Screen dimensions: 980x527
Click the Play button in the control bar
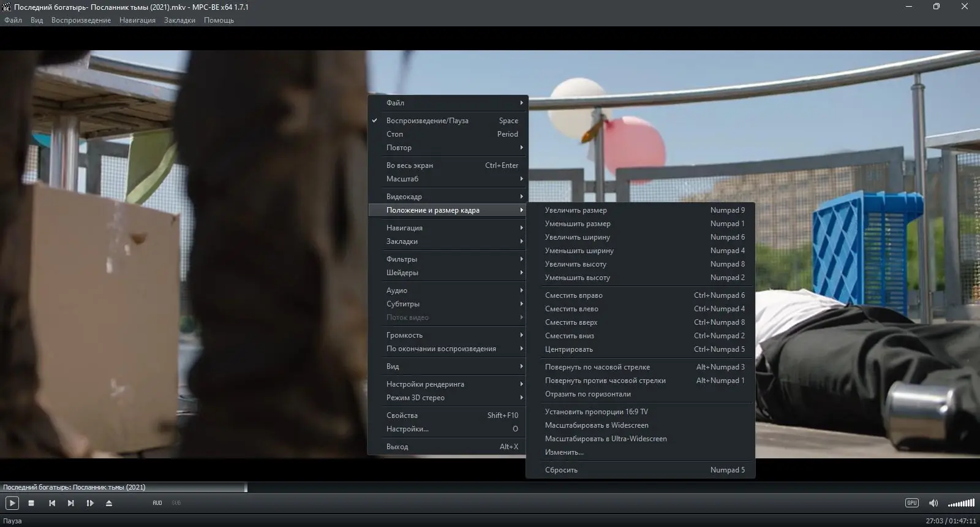[x=12, y=503]
